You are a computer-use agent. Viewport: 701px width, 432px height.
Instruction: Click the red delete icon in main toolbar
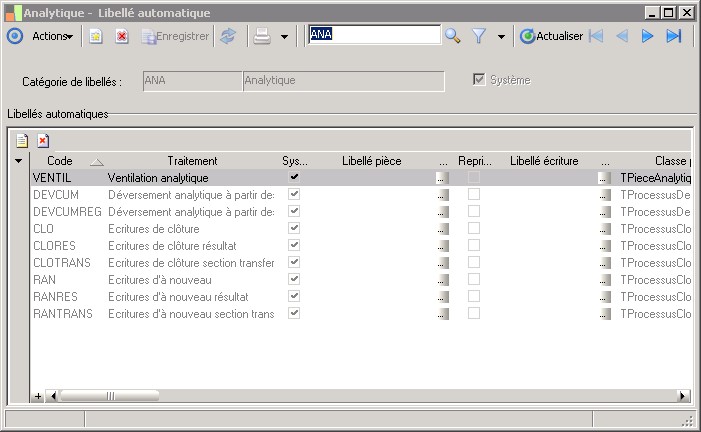122,36
